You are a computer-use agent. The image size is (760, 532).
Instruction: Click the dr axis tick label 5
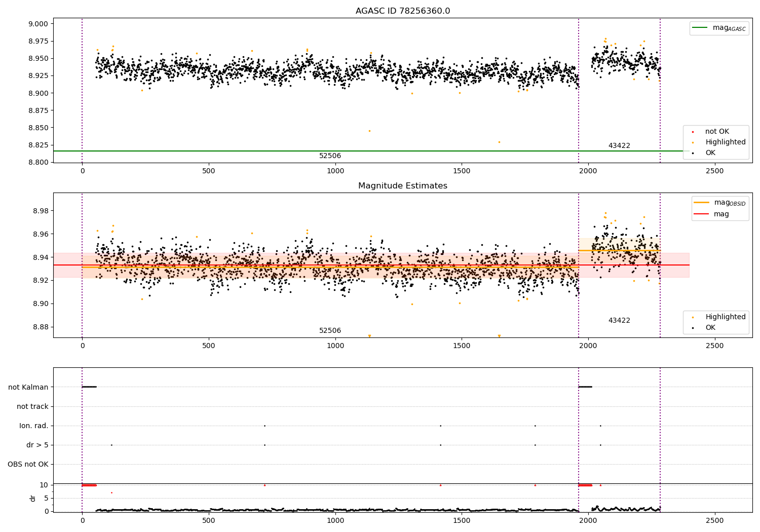(46, 499)
